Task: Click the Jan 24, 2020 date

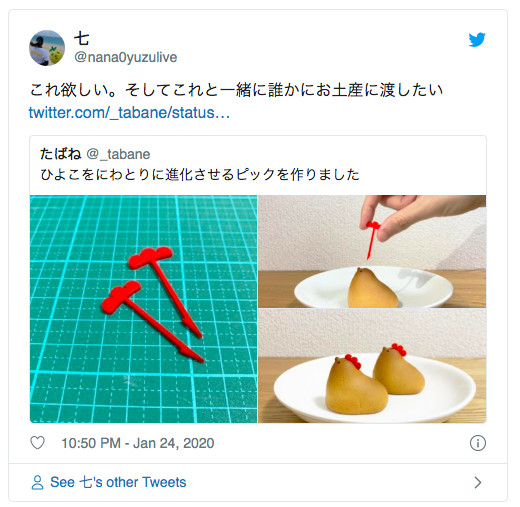Action: [174, 443]
